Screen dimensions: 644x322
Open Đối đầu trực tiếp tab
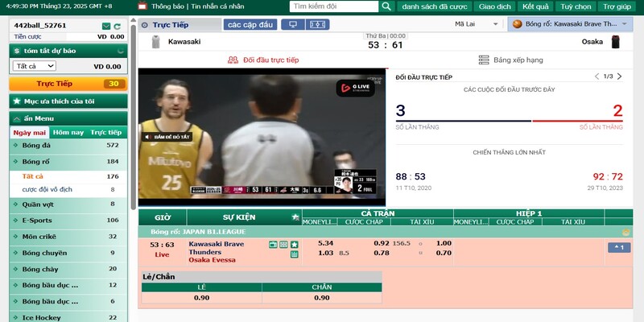click(x=263, y=60)
